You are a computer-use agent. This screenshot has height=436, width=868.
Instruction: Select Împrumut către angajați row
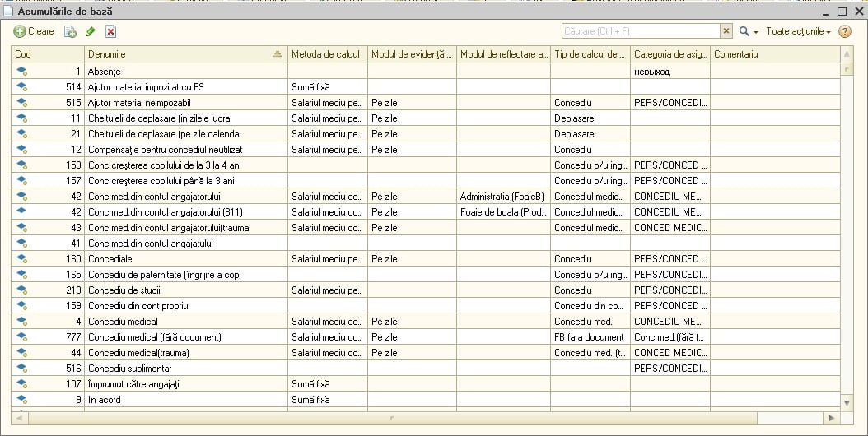[133, 384]
